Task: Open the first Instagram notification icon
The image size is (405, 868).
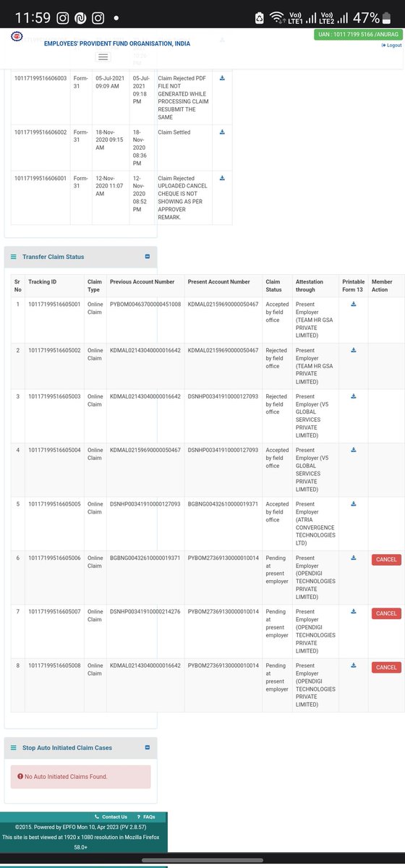Action: point(63,17)
